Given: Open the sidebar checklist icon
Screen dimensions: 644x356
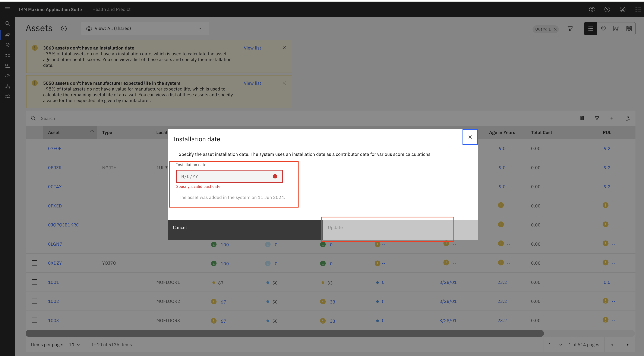Looking at the screenshot, I should [x=7, y=55].
